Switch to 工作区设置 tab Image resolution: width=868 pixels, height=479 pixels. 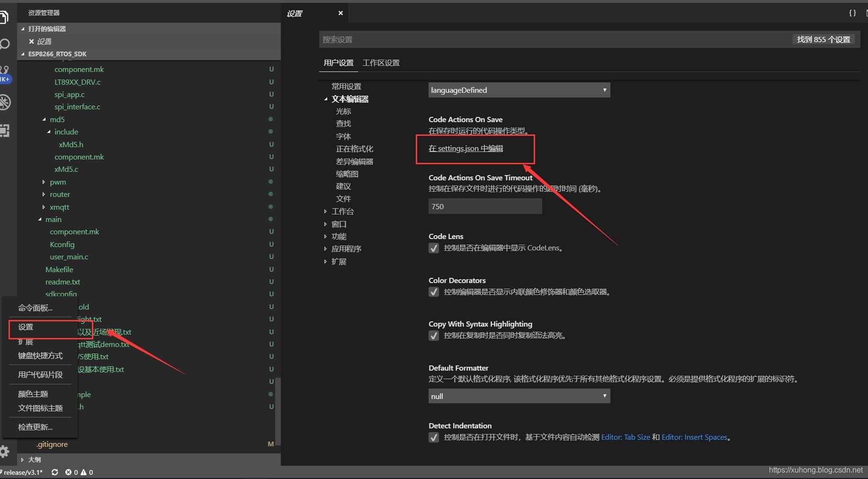point(381,63)
